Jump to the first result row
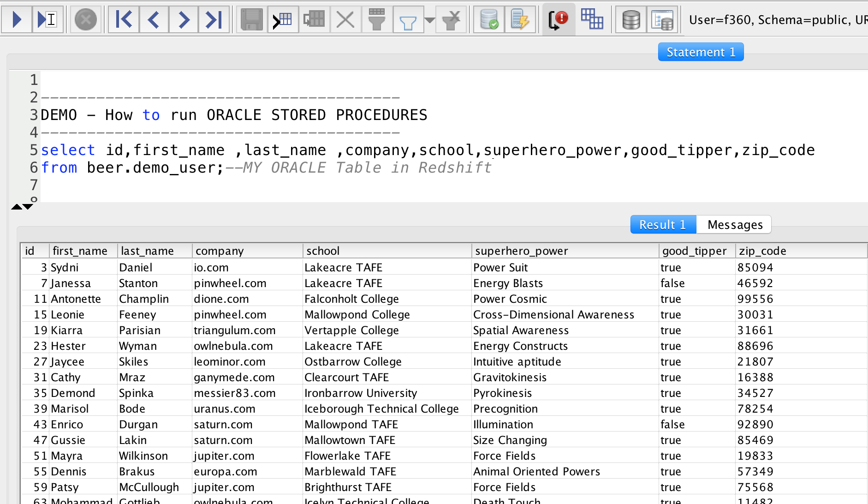Screen dimensions: 868x504 pos(123,19)
